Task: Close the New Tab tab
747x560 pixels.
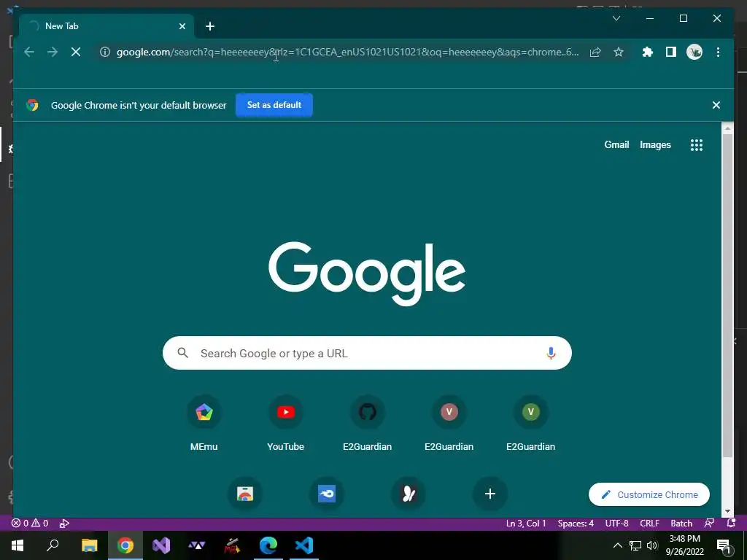Action: coord(182,26)
